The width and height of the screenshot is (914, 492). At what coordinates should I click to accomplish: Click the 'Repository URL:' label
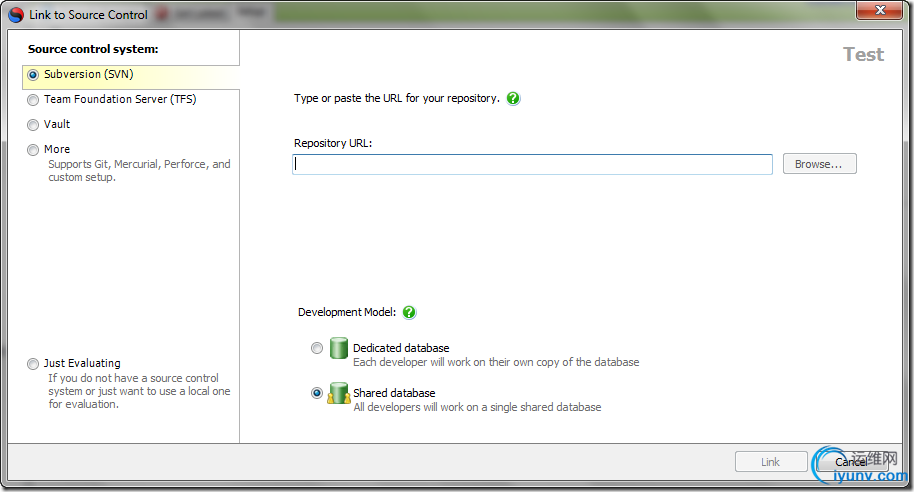(x=333, y=143)
